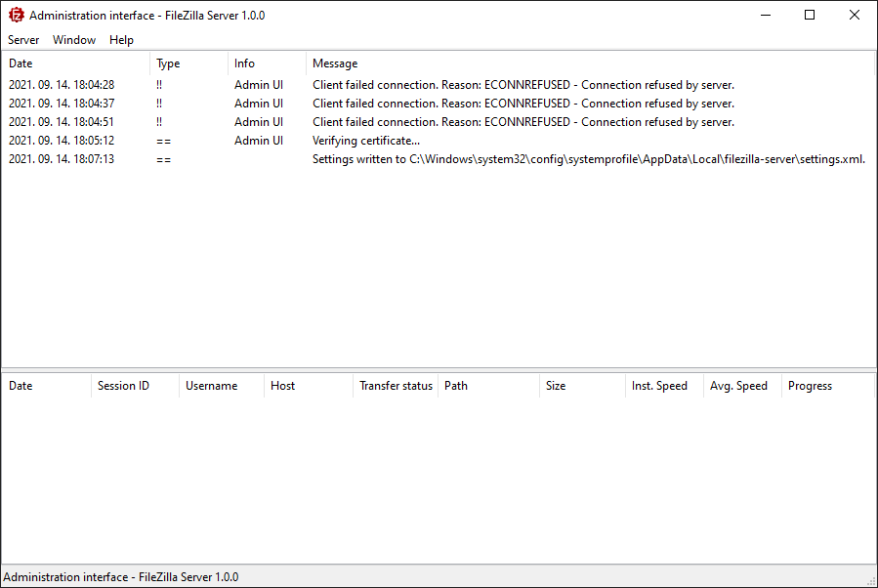The height and width of the screenshot is (588, 878).
Task: Click ECONNREFUSED message in 18:04:51 row
Action: (523, 121)
